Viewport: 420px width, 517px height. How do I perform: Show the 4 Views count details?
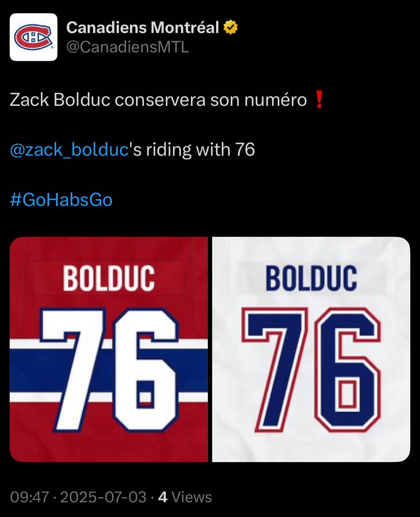coord(185,497)
